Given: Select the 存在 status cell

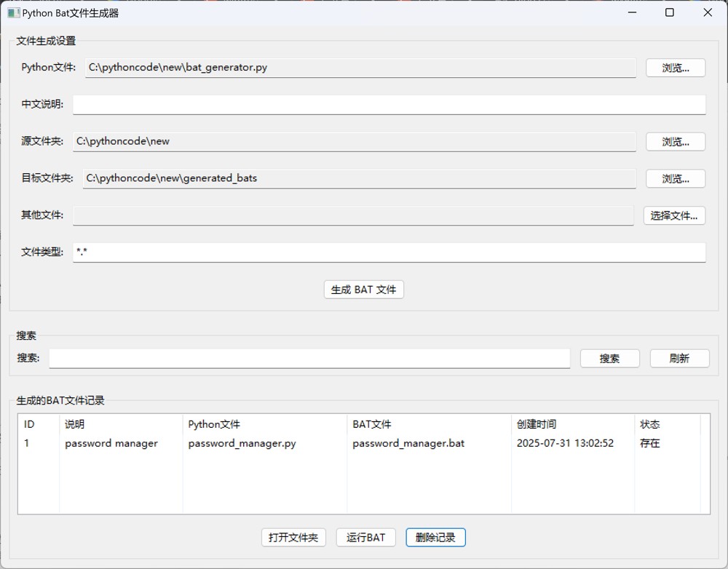Looking at the screenshot, I should pyautogui.click(x=668, y=443).
